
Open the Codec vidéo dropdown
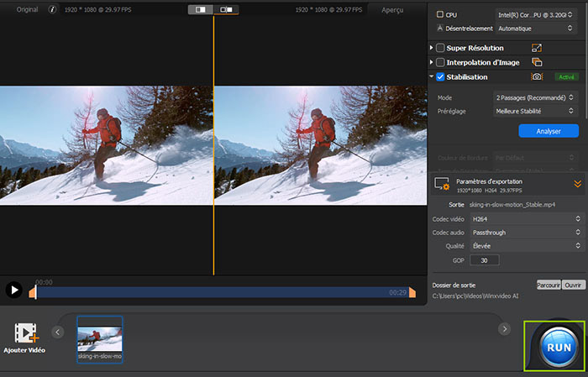527,219
